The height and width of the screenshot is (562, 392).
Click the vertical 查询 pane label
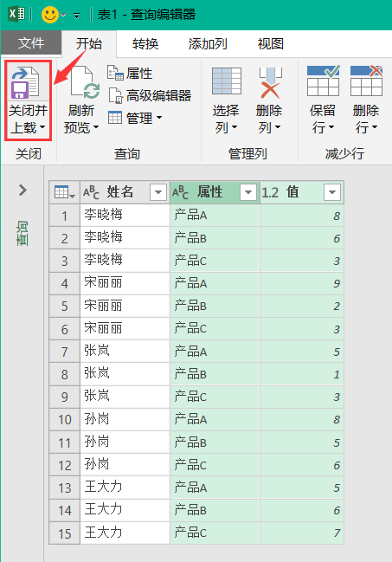click(22, 233)
